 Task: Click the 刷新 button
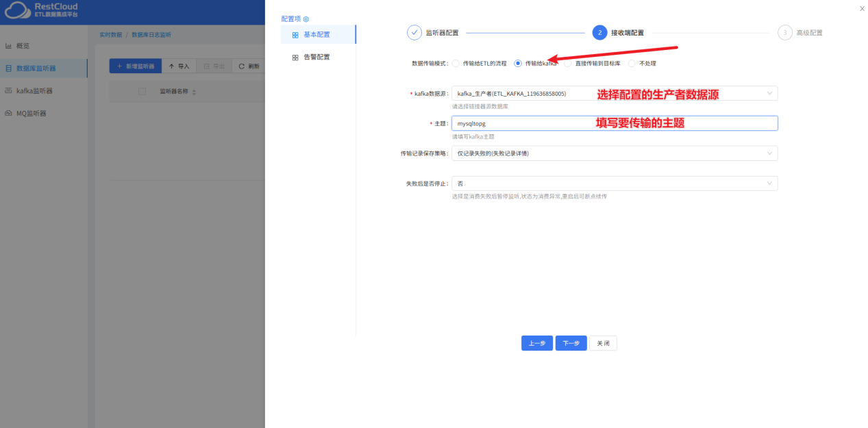(249, 66)
